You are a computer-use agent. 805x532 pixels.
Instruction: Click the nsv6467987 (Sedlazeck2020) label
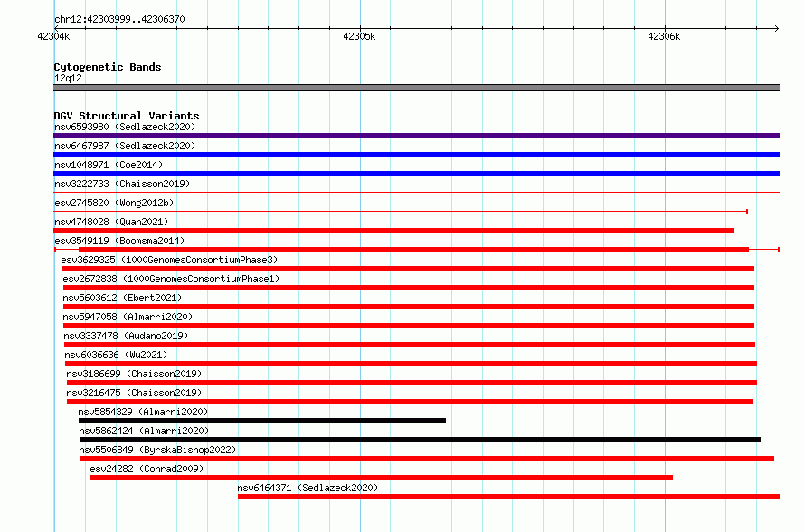pyautogui.click(x=125, y=146)
